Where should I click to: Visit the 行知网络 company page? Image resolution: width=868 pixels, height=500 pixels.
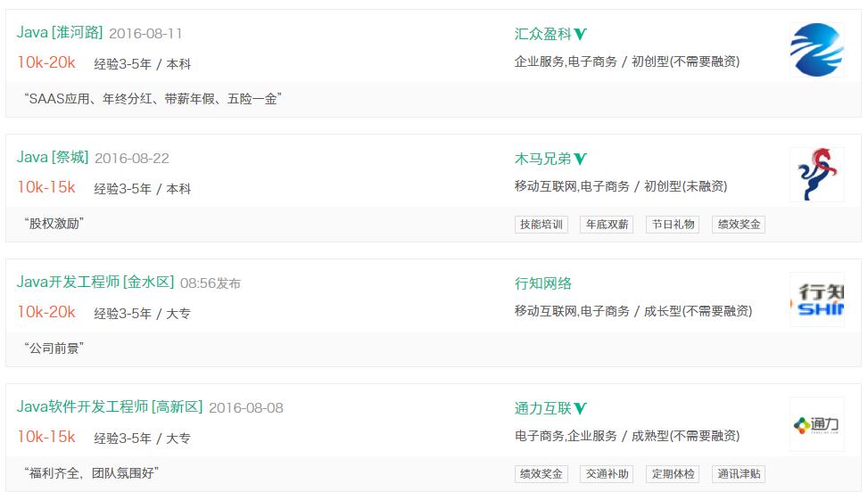542,283
